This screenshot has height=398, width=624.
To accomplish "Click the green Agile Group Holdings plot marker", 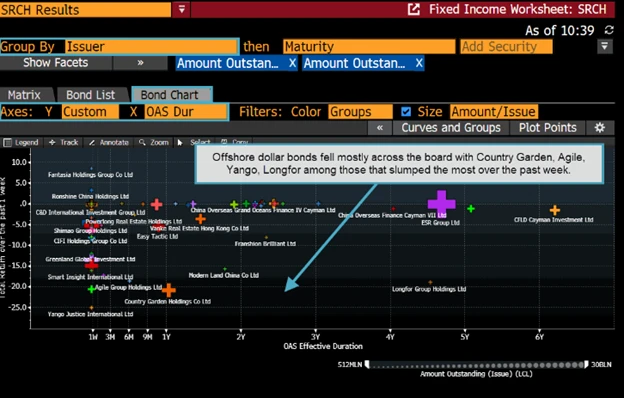I will (x=92, y=289).
